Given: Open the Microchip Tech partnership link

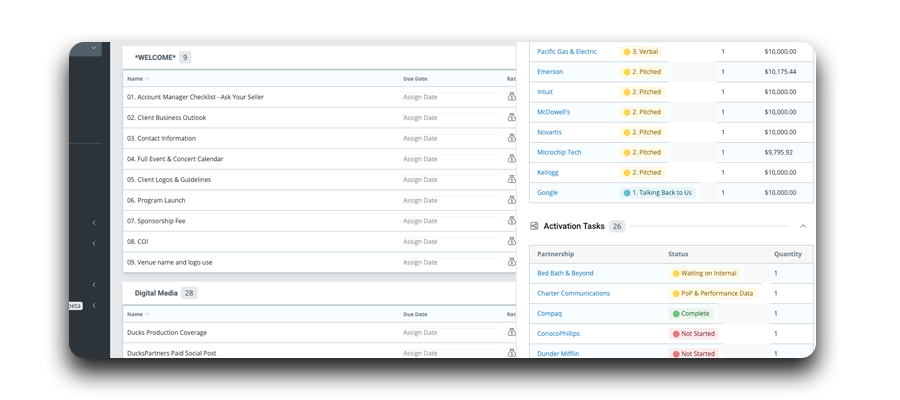Looking at the screenshot, I should pos(559,152).
